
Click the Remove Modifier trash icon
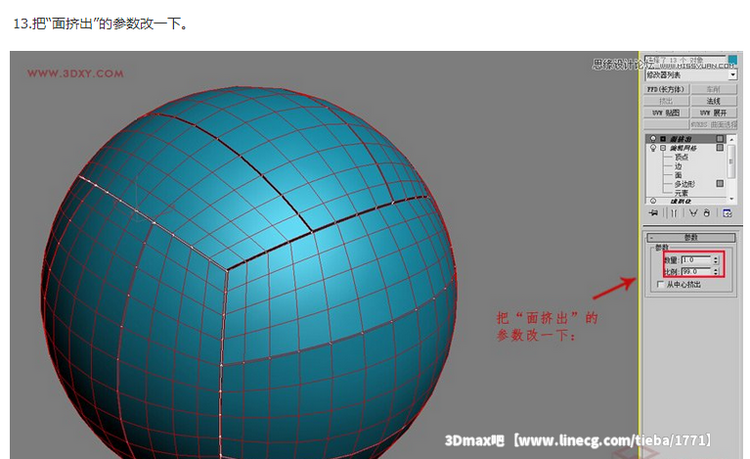coord(707,213)
